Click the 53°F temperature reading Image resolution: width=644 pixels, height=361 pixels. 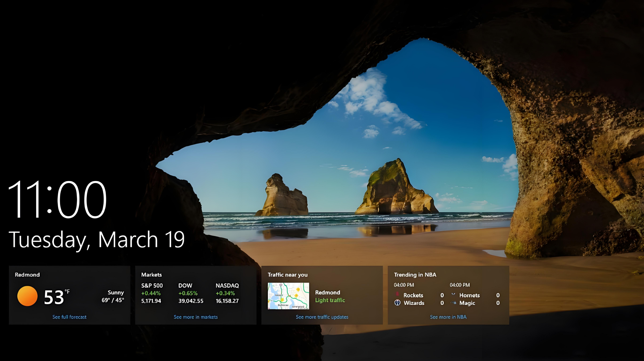pyautogui.click(x=55, y=297)
